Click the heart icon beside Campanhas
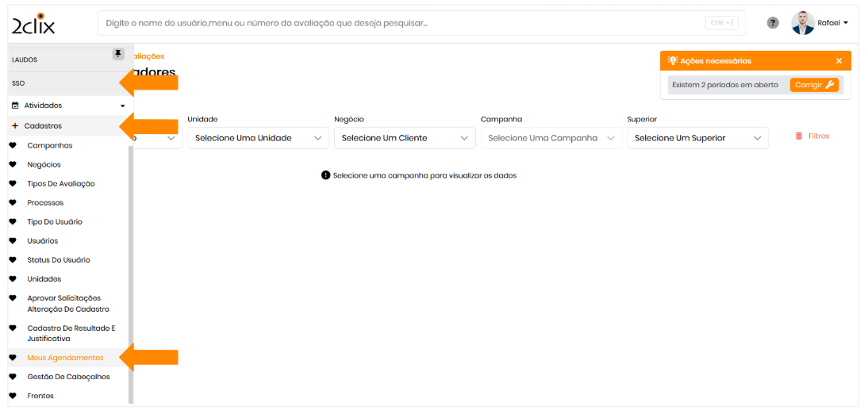 (x=13, y=146)
